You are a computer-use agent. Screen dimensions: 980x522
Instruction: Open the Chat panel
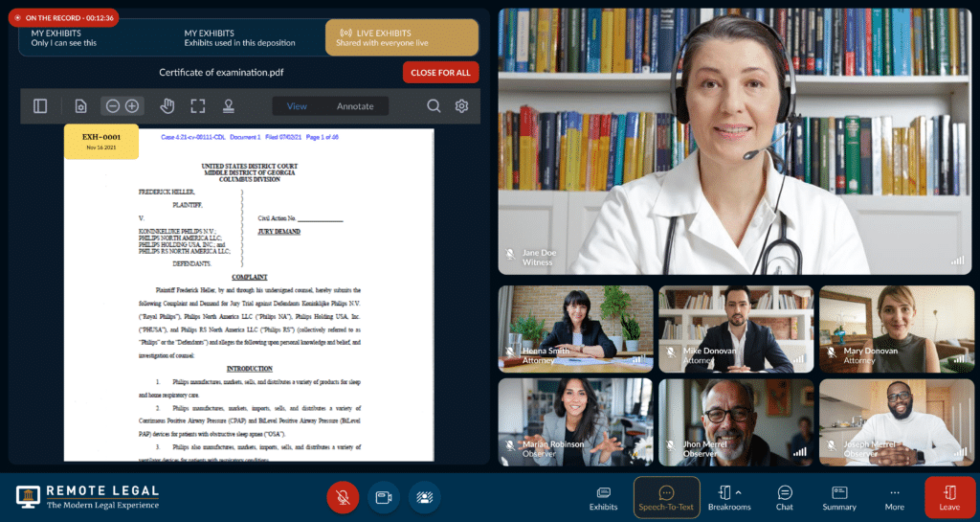click(785, 497)
